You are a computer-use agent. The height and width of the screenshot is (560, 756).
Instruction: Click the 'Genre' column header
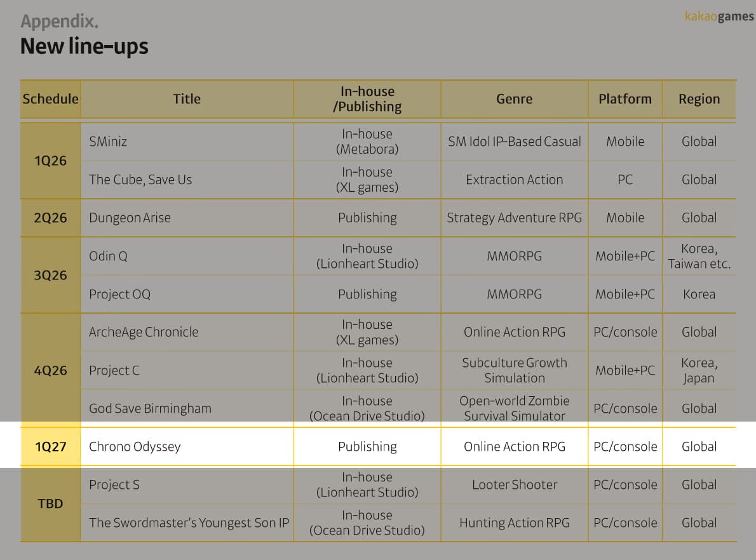click(x=515, y=99)
